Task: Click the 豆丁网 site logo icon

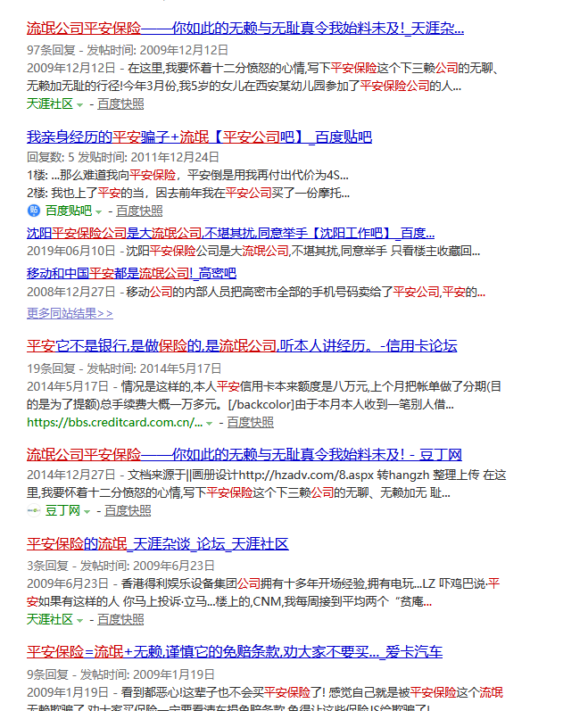Action: click(x=34, y=510)
